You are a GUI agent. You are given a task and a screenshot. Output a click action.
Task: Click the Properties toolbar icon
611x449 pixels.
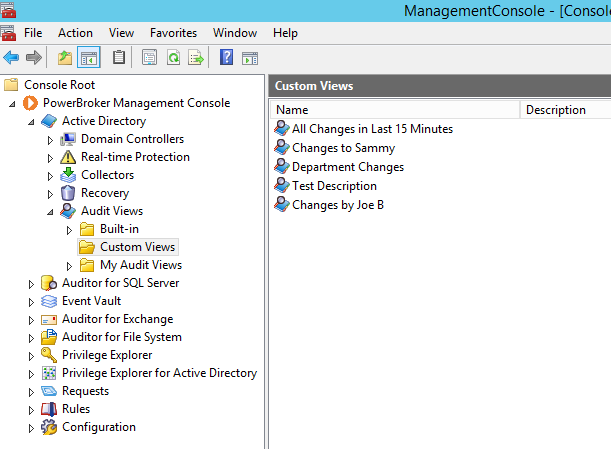[x=150, y=57]
